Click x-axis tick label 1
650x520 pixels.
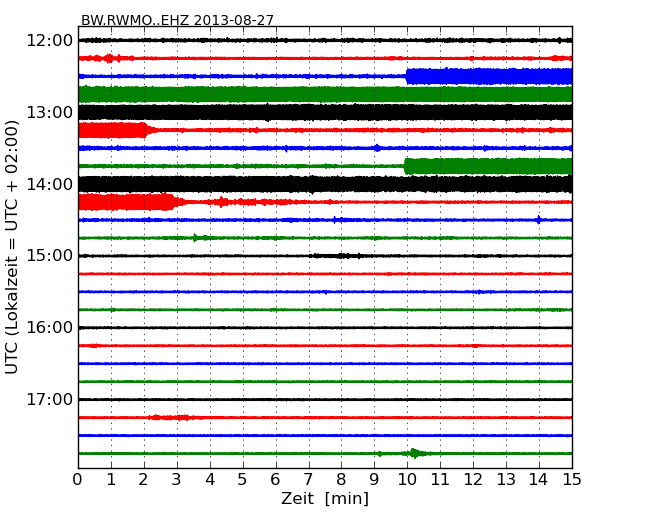(x=111, y=480)
